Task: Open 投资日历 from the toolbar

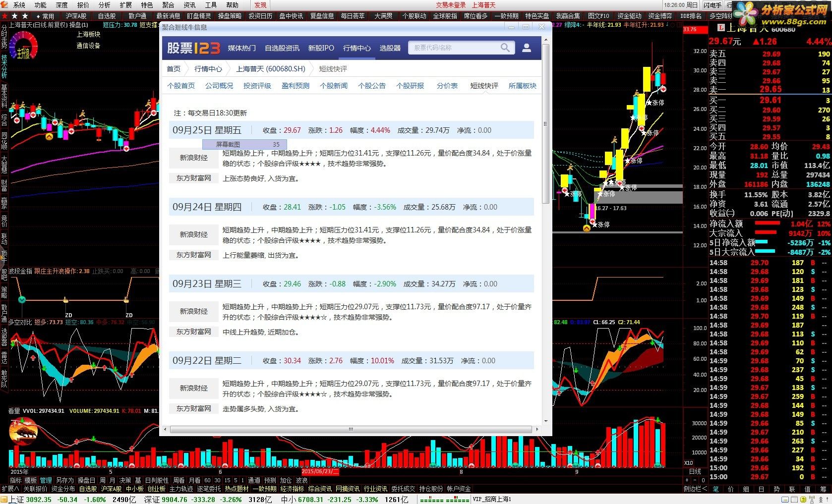Action: tap(260, 16)
